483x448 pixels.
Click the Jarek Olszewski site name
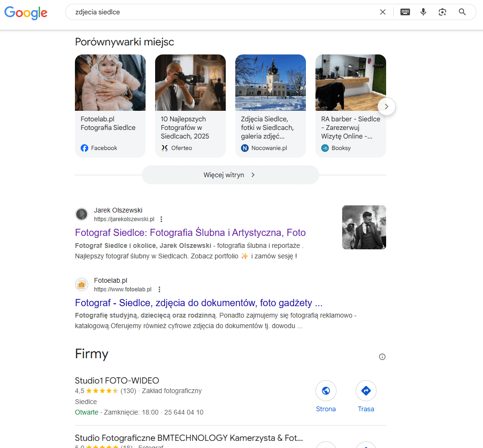pyautogui.click(x=118, y=210)
